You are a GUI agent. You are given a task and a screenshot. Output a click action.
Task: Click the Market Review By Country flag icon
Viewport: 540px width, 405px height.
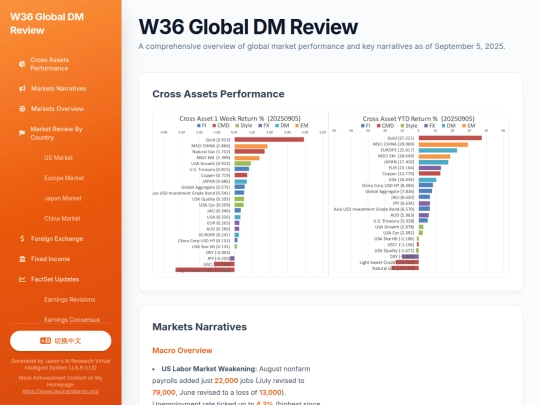[22, 133]
